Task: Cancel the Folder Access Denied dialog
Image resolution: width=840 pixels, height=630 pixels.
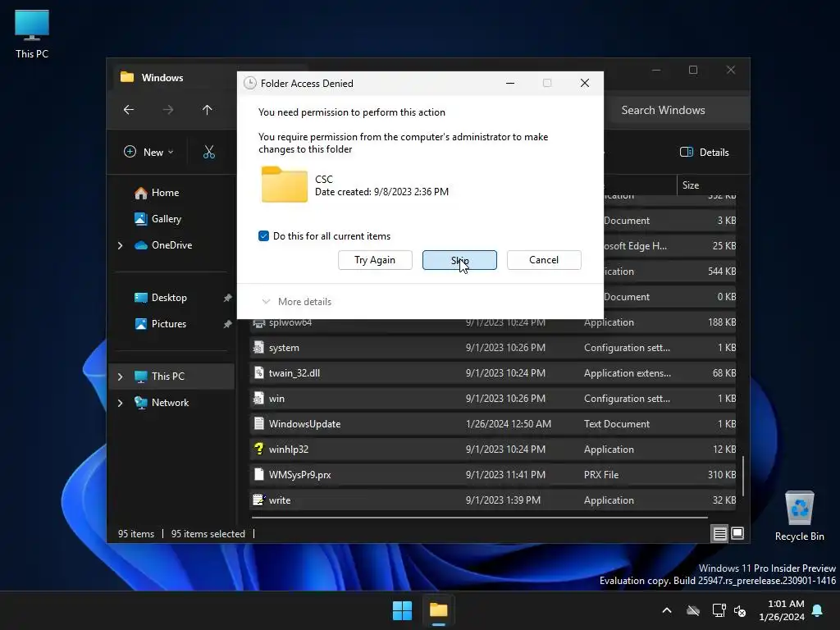Action: (x=544, y=260)
